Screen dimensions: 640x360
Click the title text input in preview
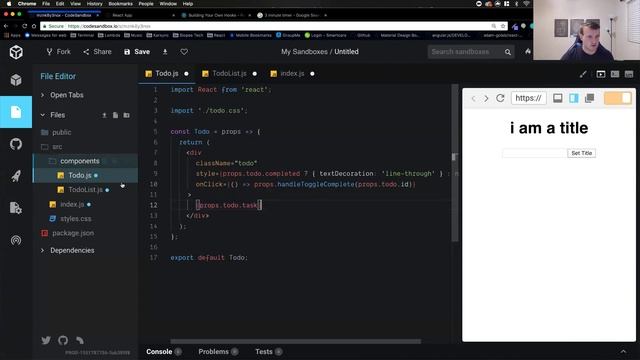[535, 153]
